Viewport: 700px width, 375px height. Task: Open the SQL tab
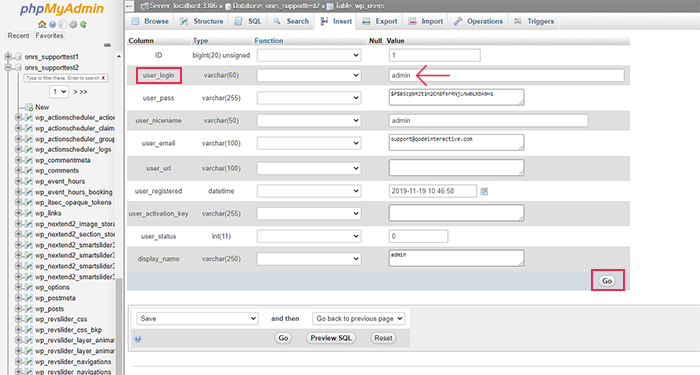coord(248,21)
